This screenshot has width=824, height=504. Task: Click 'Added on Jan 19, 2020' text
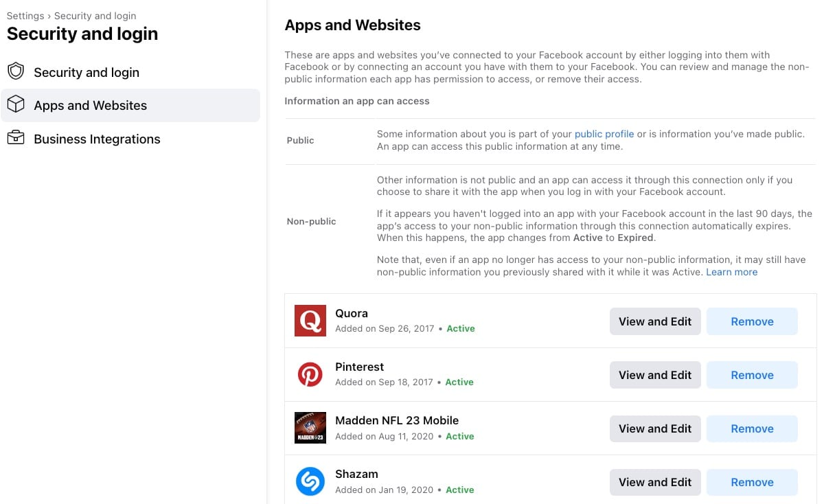(x=385, y=490)
